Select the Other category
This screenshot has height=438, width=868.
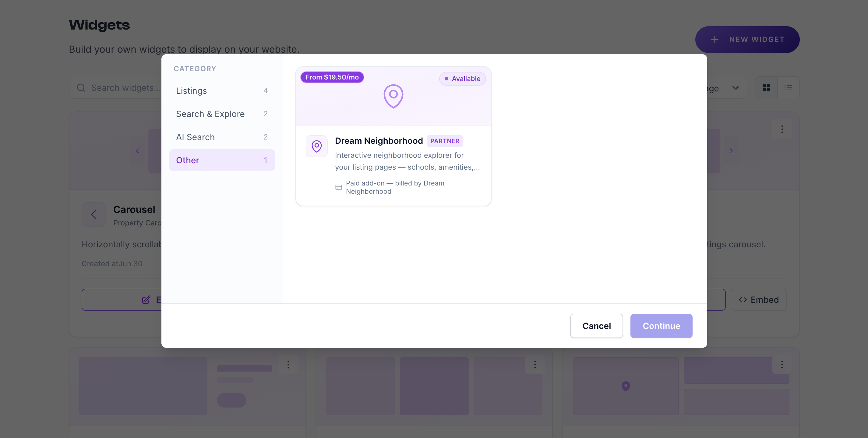tap(222, 160)
